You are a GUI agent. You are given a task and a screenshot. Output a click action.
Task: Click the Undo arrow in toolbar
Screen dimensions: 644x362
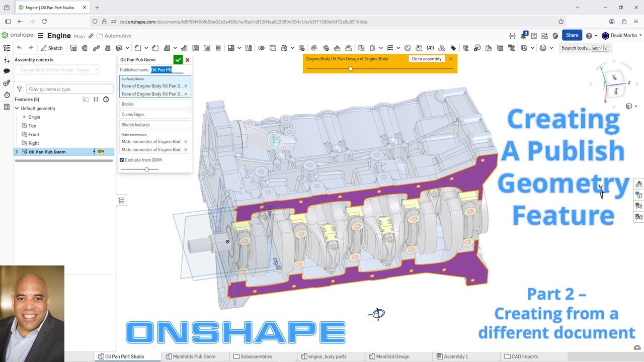pyautogui.click(x=20, y=48)
